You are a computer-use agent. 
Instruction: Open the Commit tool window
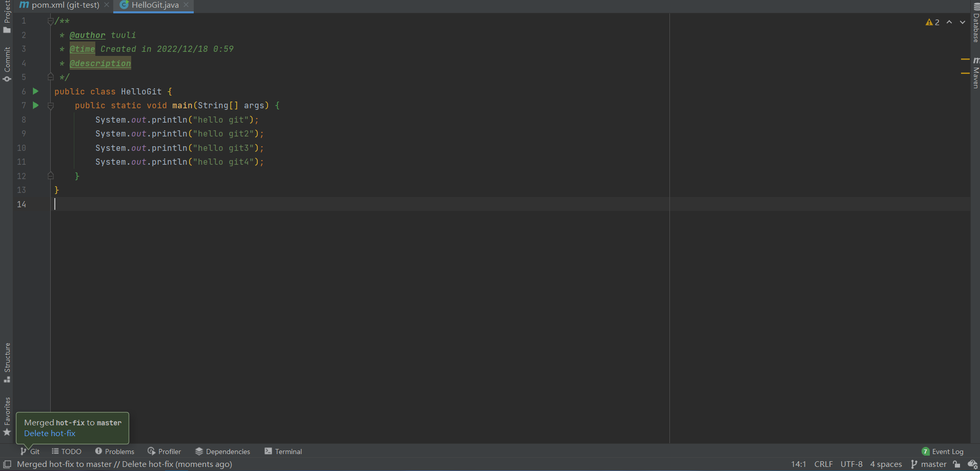[x=7, y=64]
